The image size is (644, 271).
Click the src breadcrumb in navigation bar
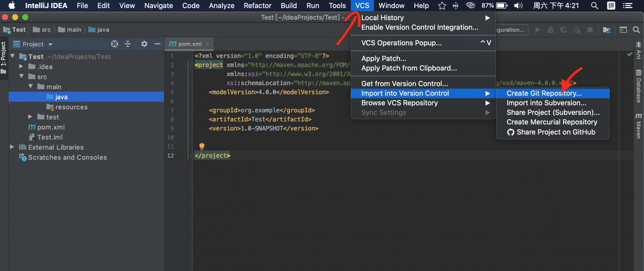(41, 30)
